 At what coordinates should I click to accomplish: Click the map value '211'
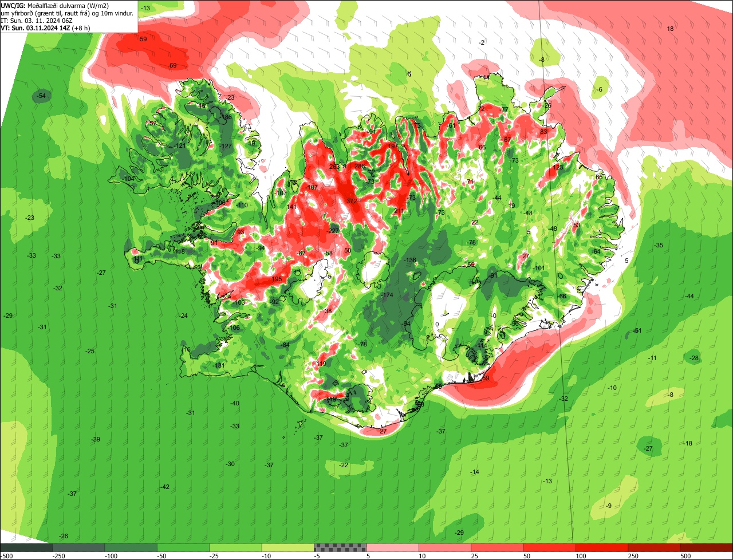coord(399,211)
